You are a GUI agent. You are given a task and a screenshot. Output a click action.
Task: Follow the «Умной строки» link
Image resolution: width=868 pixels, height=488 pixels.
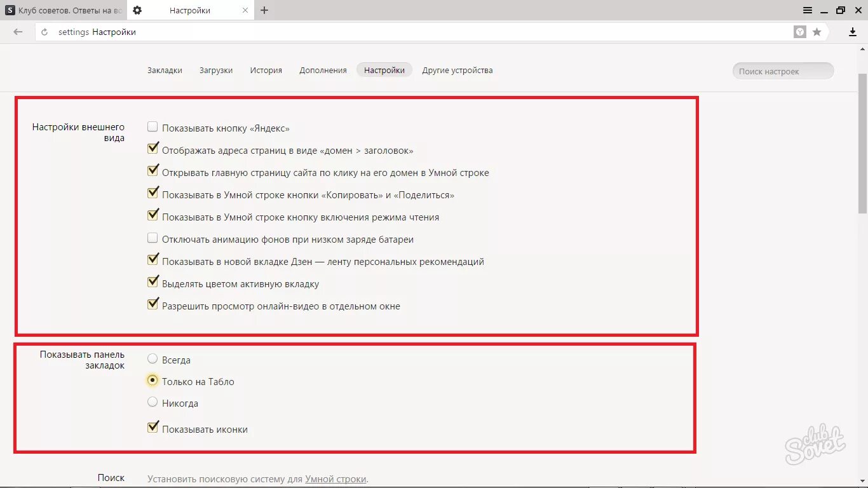[x=336, y=479]
